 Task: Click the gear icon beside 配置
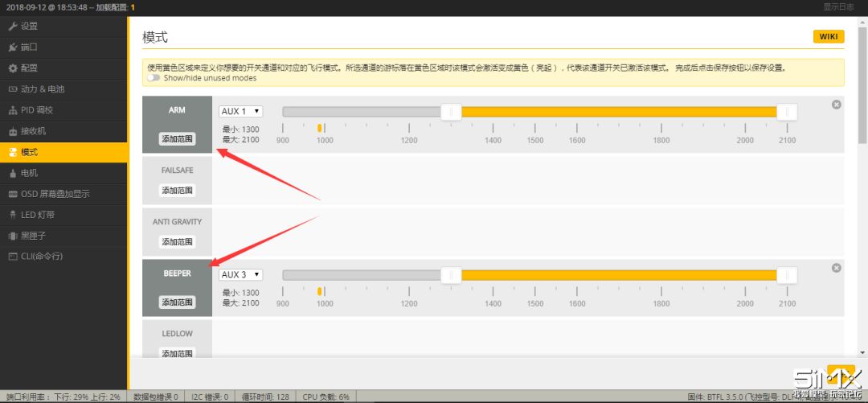[13, 68]
